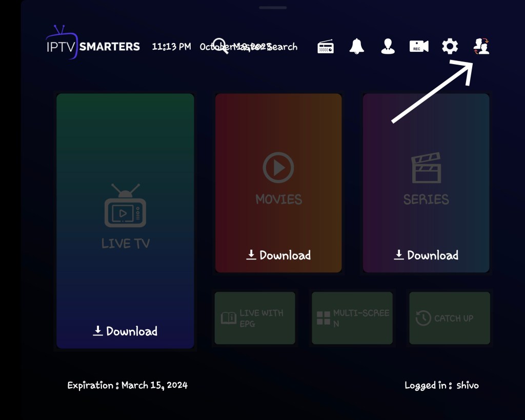Open notifications bell icon
Viewport: 525px width, 420px height.
point(357,47)
